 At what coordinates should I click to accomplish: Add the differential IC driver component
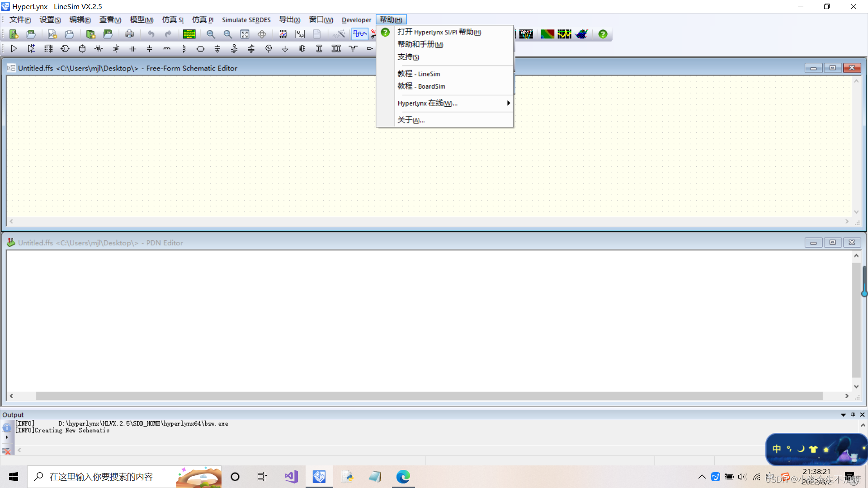pyautogui.click(x=31, y=49)
